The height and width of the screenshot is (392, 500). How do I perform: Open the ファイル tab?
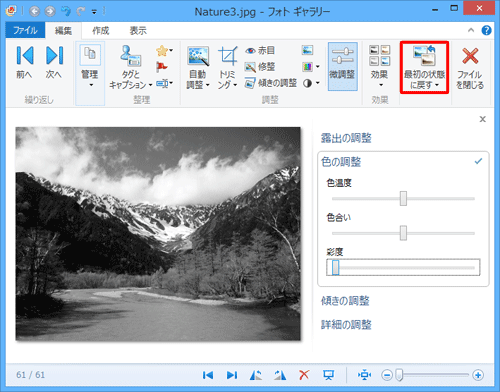[x=25, y=31]
